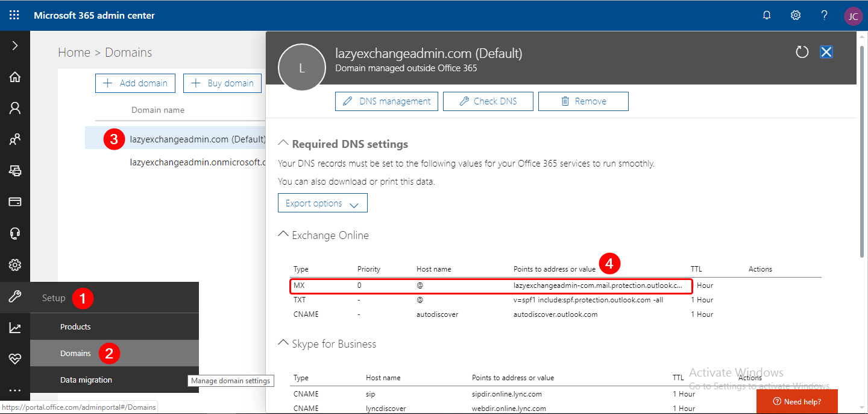Close the domain details panel
Image resolution: width=868 pixels, height=414 pixels.
pyautogui.click(x=826, y=53)
